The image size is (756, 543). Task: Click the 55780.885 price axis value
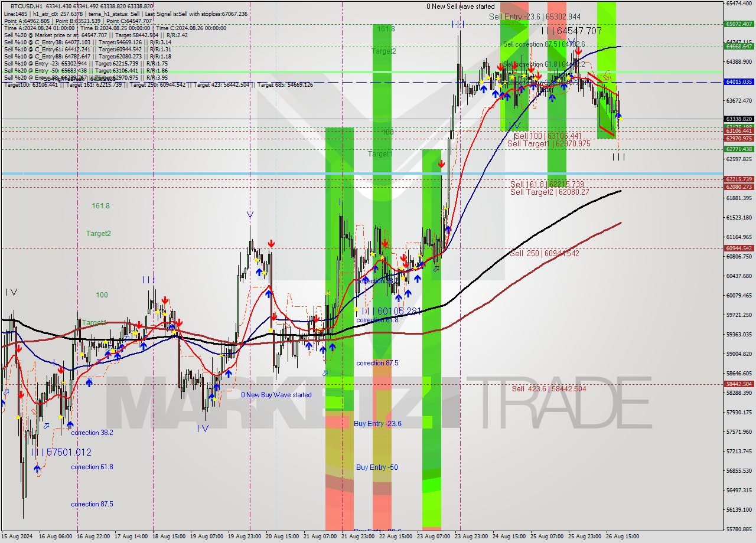(739, 529)
